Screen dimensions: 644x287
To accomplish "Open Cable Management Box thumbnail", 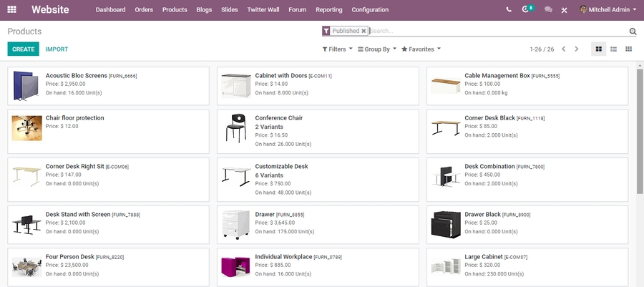I will point(446,86).
